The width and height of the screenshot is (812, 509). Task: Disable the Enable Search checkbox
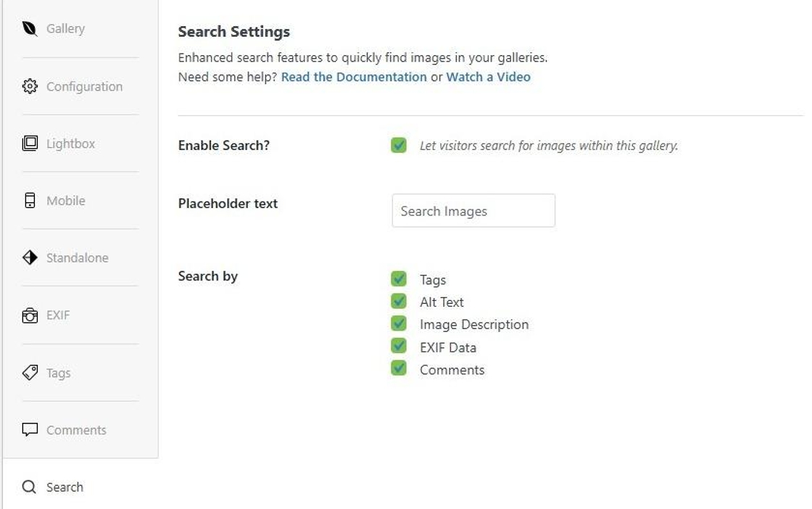[399, 144]
